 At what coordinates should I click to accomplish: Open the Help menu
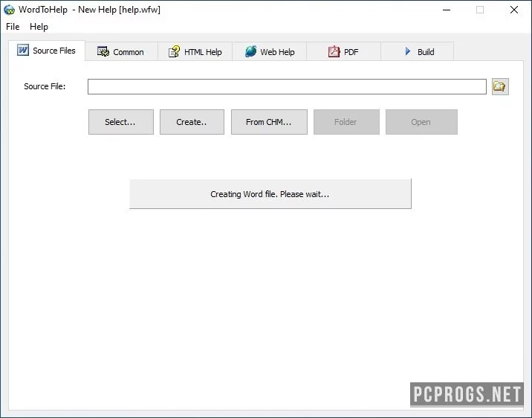tap(39, 27)
